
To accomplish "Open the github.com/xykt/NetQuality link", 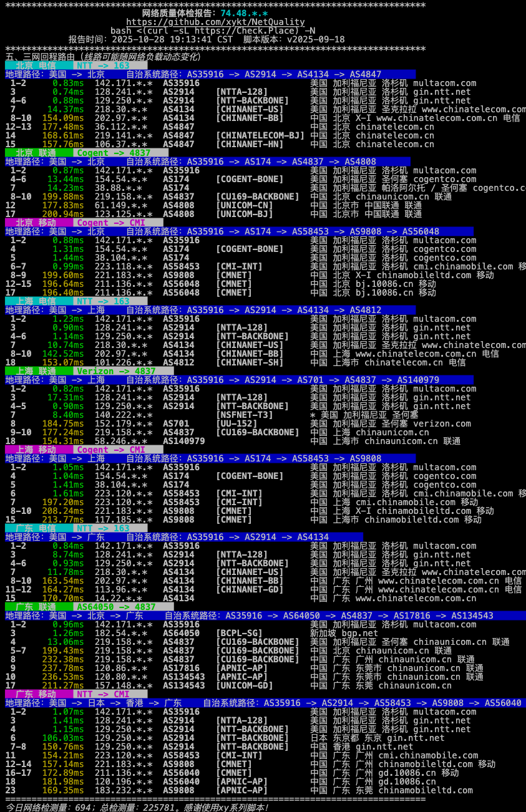I will click(x=215, y=22).
